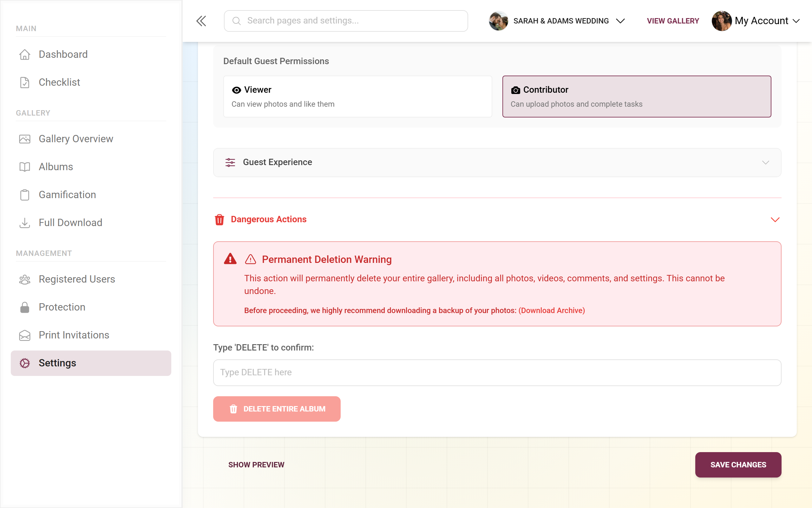Image resolution: width=812 pixels, height=508 pixels.
Task: Click the Albums book icon
Action: pyautogui.click(x=24, y=167)
